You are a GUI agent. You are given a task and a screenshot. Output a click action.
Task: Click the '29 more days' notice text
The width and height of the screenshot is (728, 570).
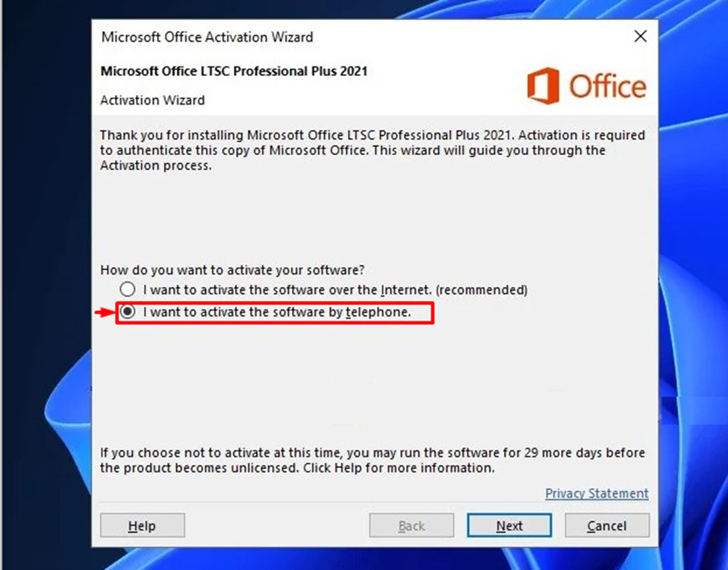point(372,460)
